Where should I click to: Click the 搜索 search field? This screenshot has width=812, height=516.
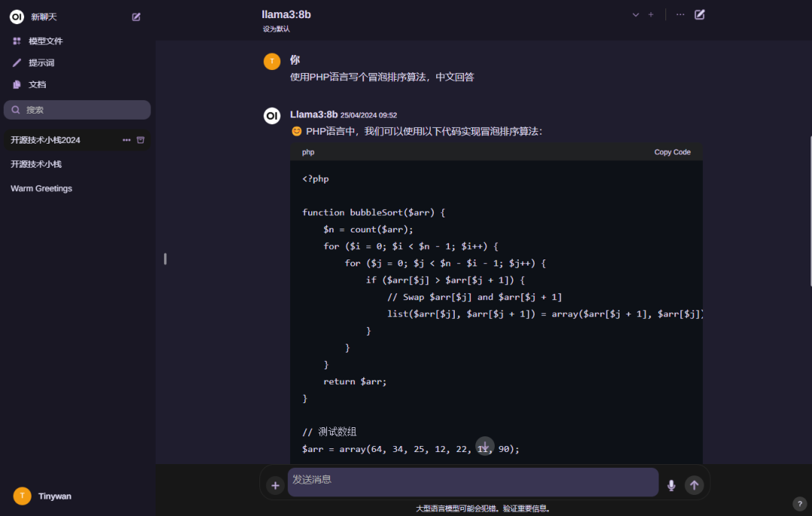click(77, 110)
